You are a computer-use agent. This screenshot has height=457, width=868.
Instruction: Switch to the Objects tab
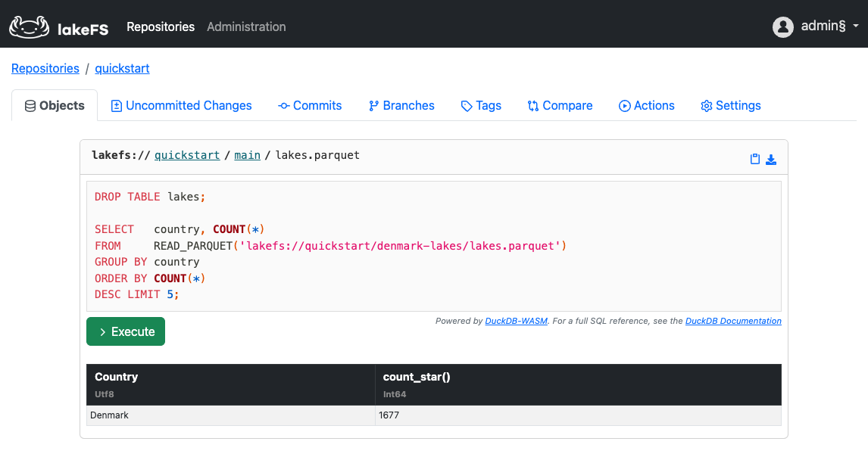tap(54, 105)
